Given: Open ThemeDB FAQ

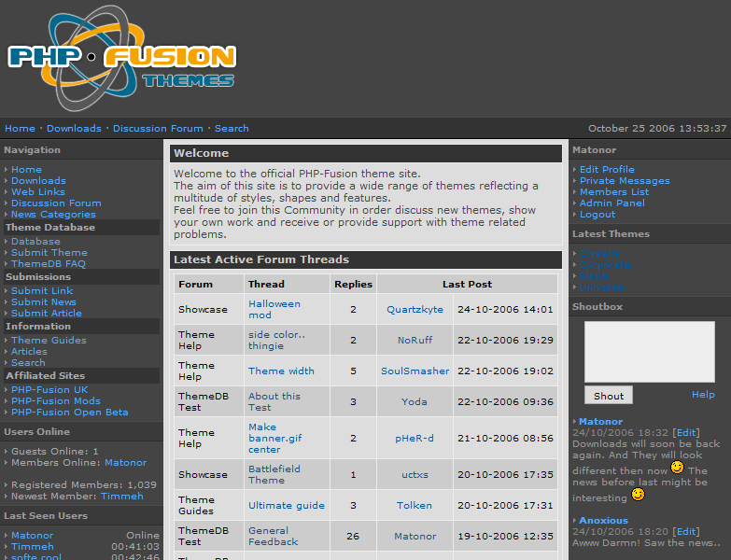Looking at the screenshot, I should pyautogui.click(x=48, y=264).
